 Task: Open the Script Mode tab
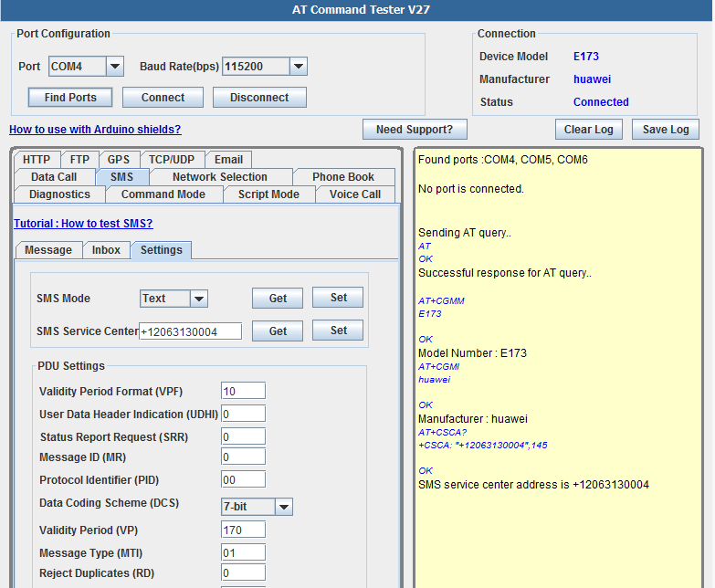click(x=268, y=194)
